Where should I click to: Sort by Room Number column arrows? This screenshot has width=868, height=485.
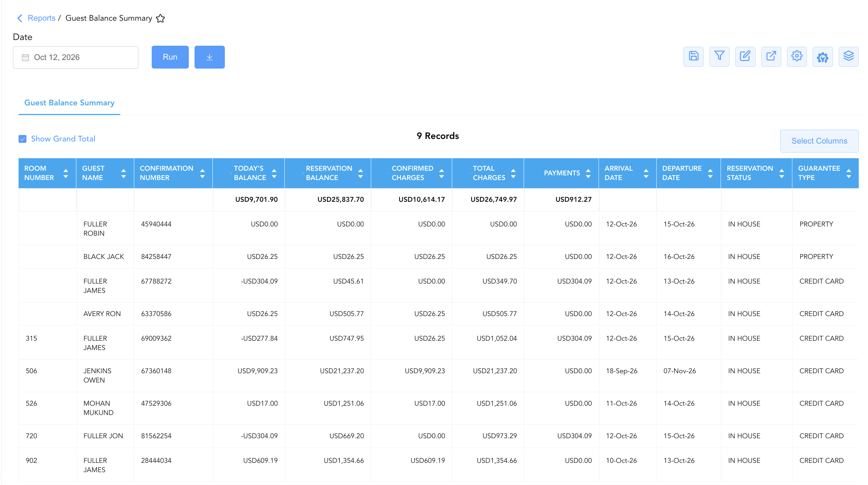pos(66,173)
